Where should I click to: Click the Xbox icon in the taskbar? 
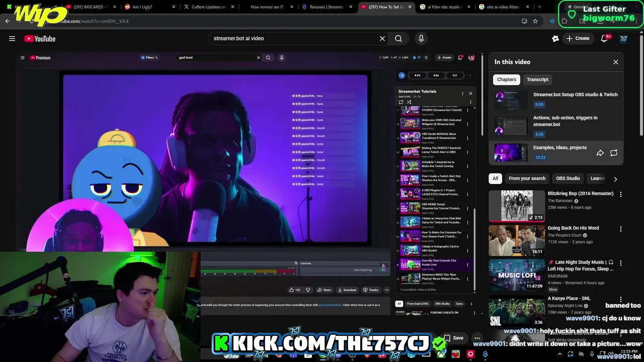pos(441,354)
